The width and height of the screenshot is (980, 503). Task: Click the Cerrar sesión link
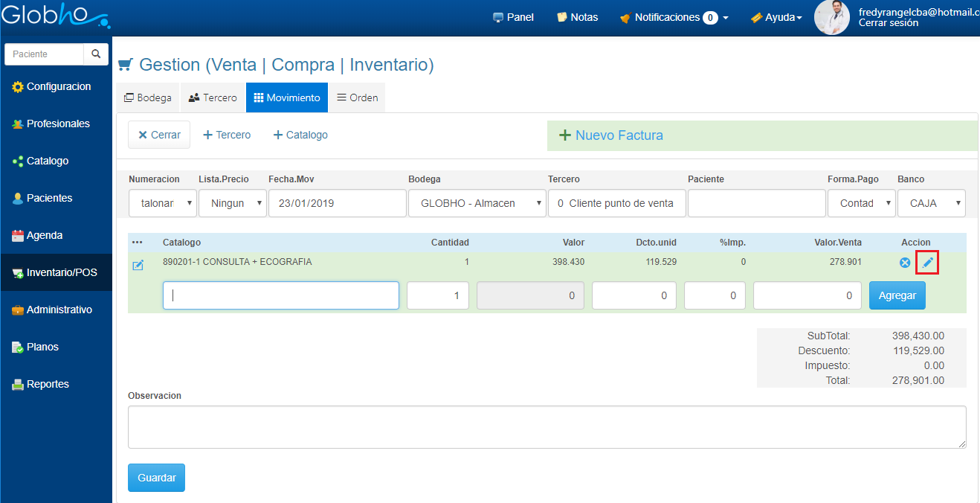click(888, 23)
